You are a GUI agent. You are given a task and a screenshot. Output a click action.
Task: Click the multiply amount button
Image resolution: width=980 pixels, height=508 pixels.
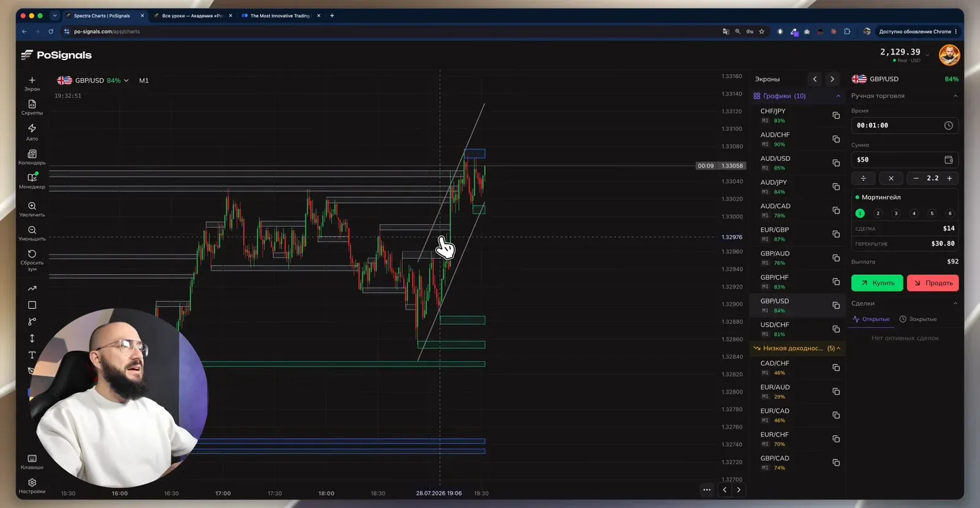tap(891, 178)
